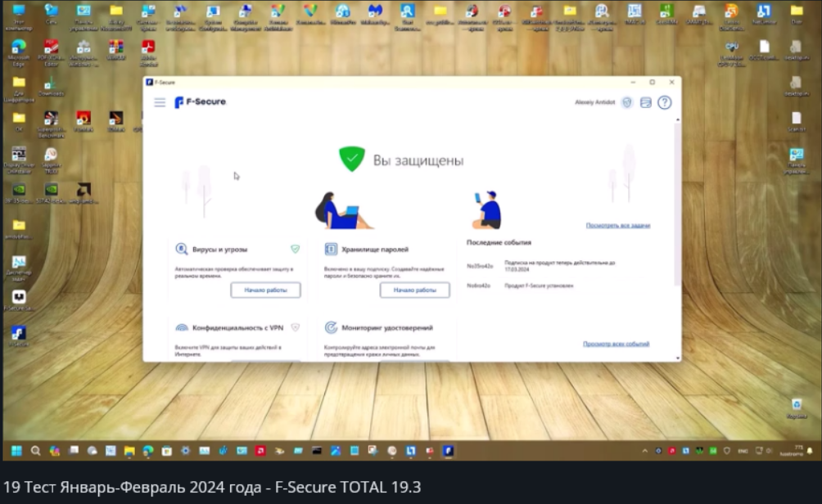This screenshot has height=504, width=822.
Task: Click the Вирусы и угрозы magnifier icon
Action: tap(182, 249)
